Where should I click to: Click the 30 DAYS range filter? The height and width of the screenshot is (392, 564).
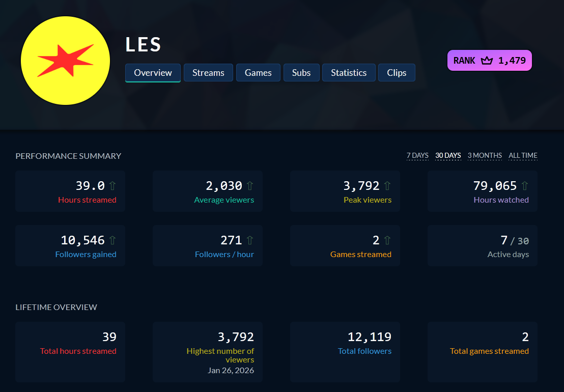448,155
